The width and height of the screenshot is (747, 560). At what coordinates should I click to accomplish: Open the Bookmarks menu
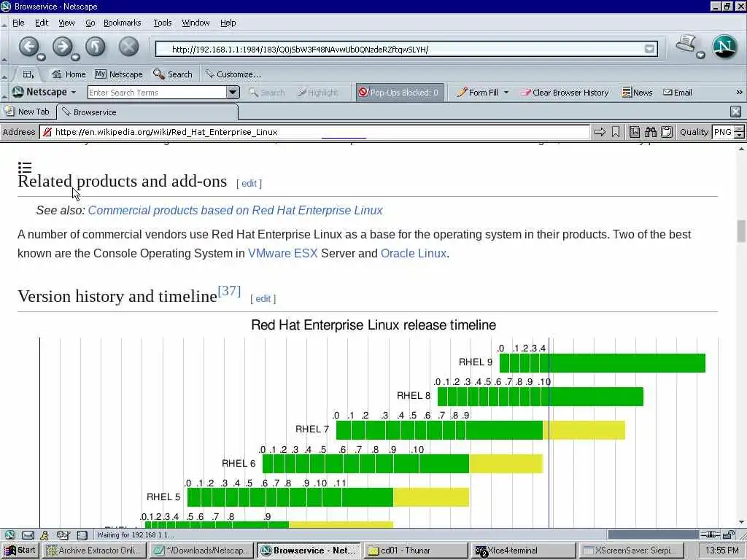(x=122, y=23)
